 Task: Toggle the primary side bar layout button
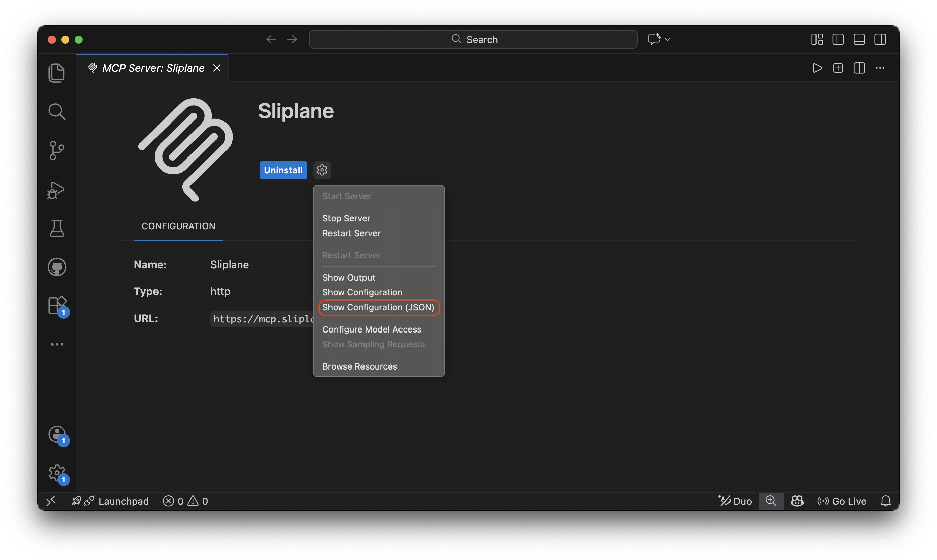pyautogui.click(x=838, y=39)
